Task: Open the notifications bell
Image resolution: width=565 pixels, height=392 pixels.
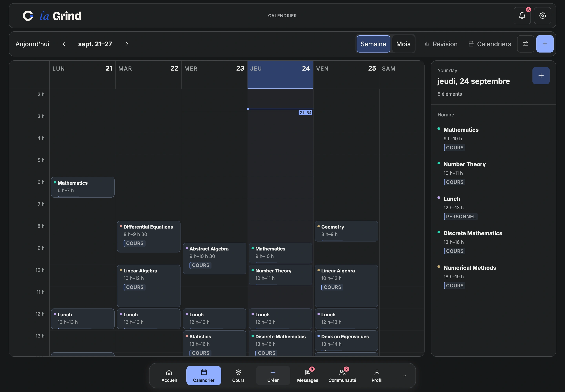Action: click(522, 16)
